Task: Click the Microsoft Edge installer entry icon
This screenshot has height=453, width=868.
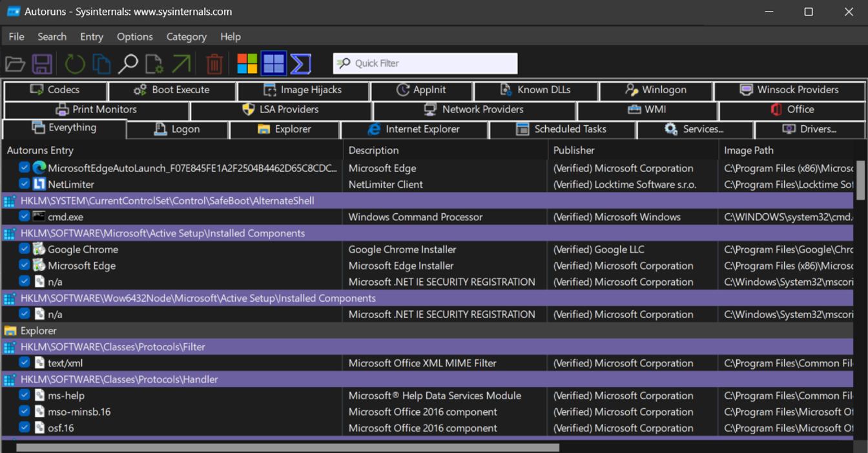Action: click(x=39, y=265)
